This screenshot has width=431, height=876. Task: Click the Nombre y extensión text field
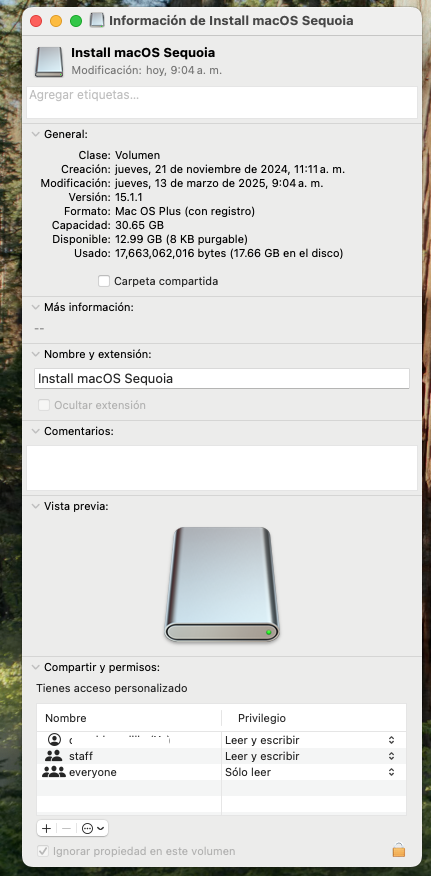222,378
